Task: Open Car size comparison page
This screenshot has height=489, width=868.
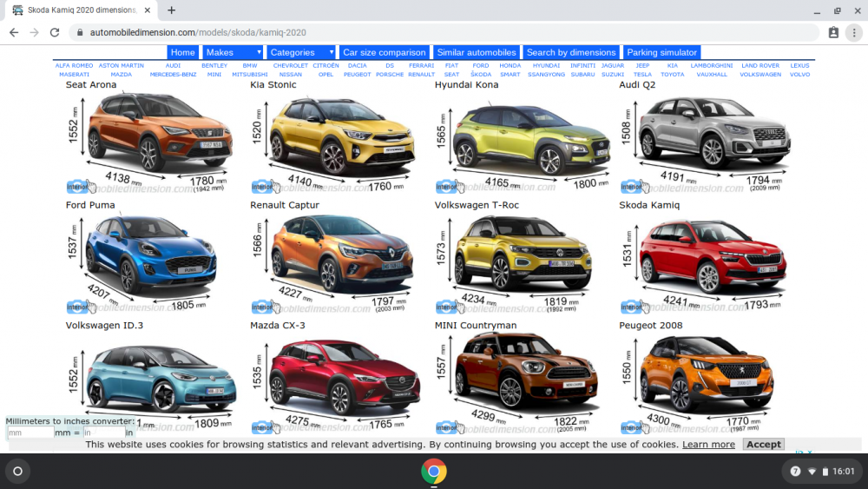Action: 385,52
